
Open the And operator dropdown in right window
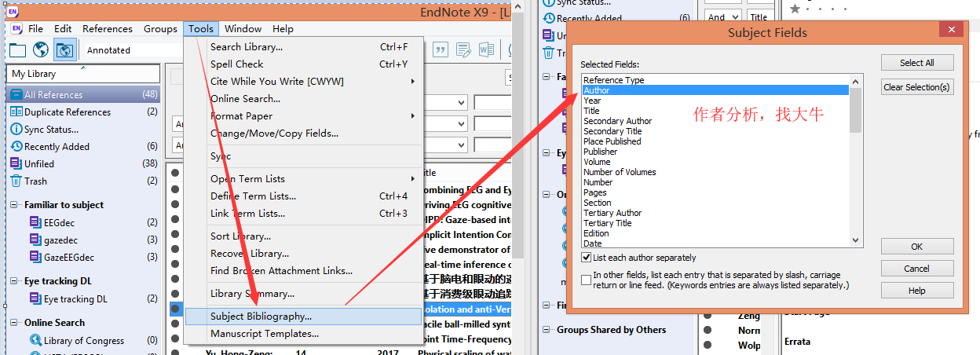(x=723, y=16)
